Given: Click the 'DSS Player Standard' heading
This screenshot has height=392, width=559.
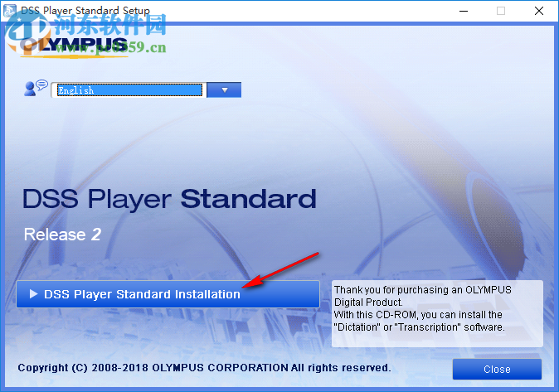Looking at the screenshot, I should tap(169, 199).
